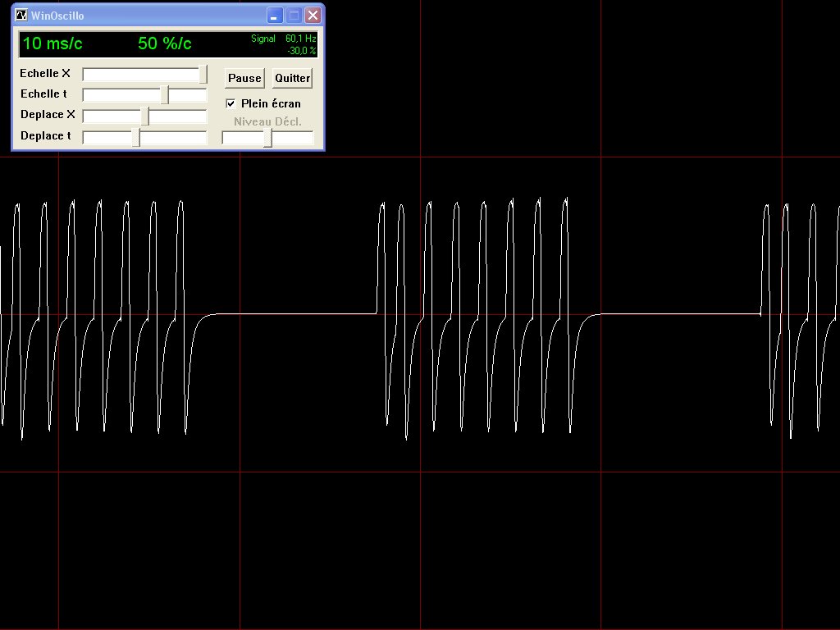Viewport: 840px width, 630px height.
Task: Click the WinOscillo window title text
Action: click(57, 16)
